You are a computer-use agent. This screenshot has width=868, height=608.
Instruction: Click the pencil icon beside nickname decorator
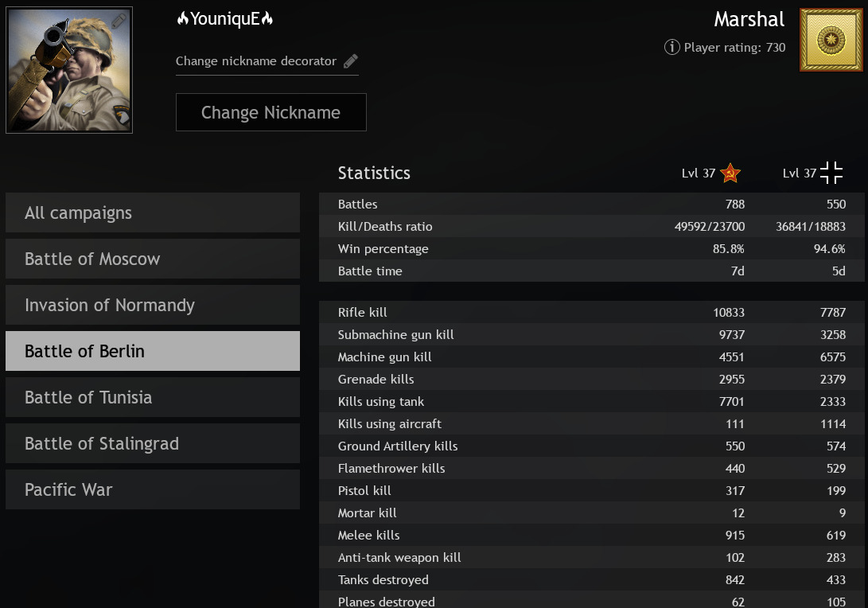coord(351,61)
